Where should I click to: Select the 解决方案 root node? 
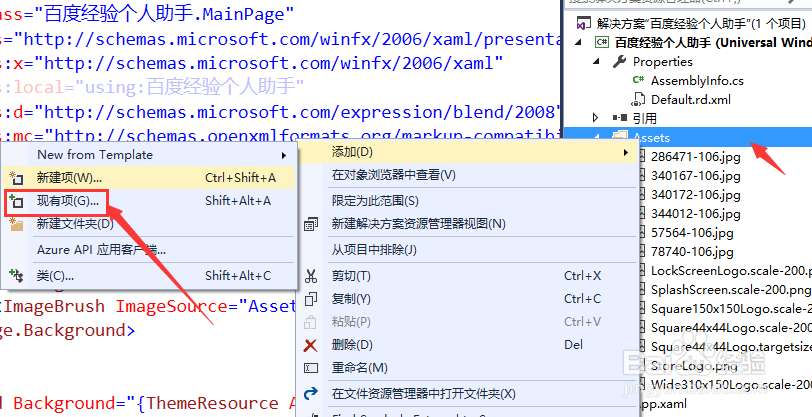point(701,24)
